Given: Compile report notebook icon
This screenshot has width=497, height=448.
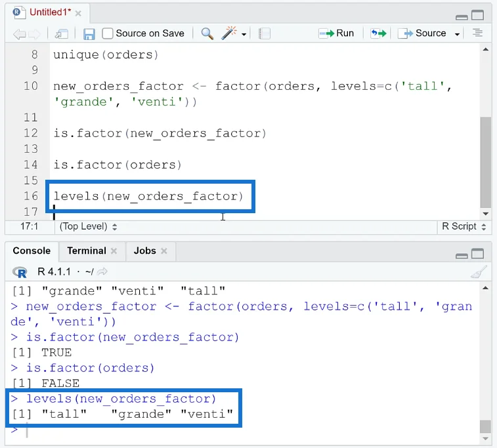Looking at the screenshot, I should click(x=264, y=33).
